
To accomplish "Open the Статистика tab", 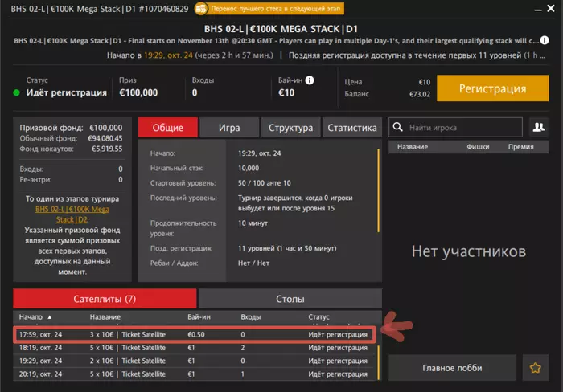I will coord(352,127).
